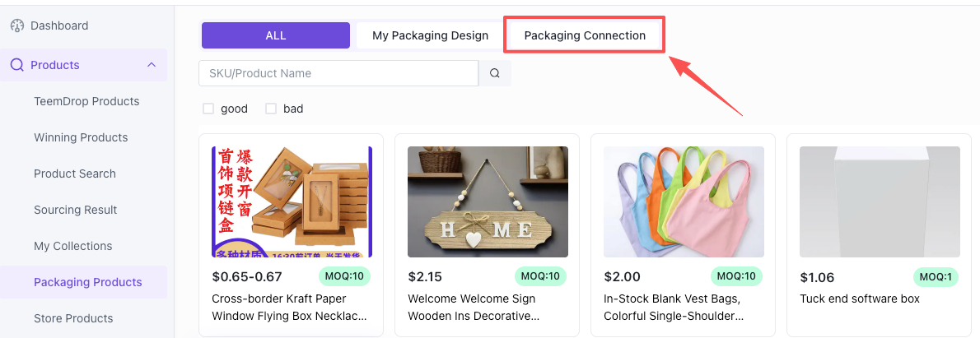Open the My Packaging Design tab

(430, 35)
